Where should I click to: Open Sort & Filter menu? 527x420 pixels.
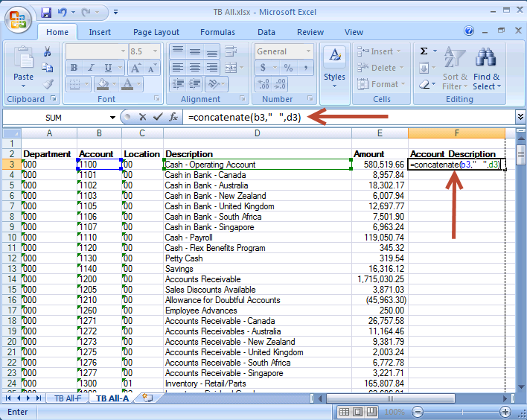coord(455,69)
